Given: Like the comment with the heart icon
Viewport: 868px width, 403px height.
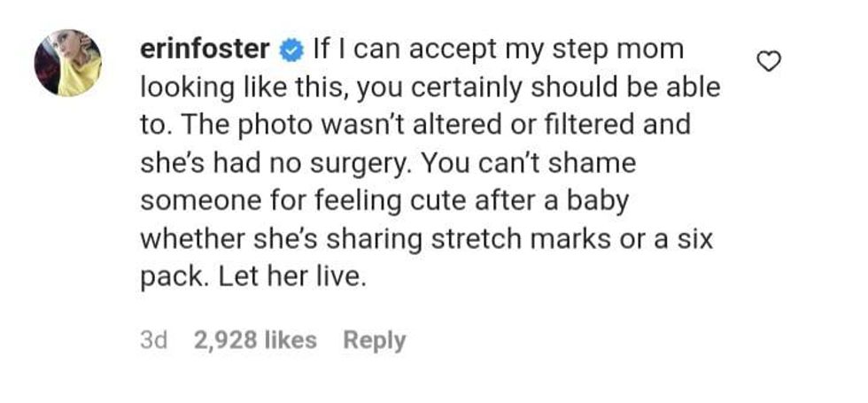Looking at the screenshot, I should pos(771,60).
